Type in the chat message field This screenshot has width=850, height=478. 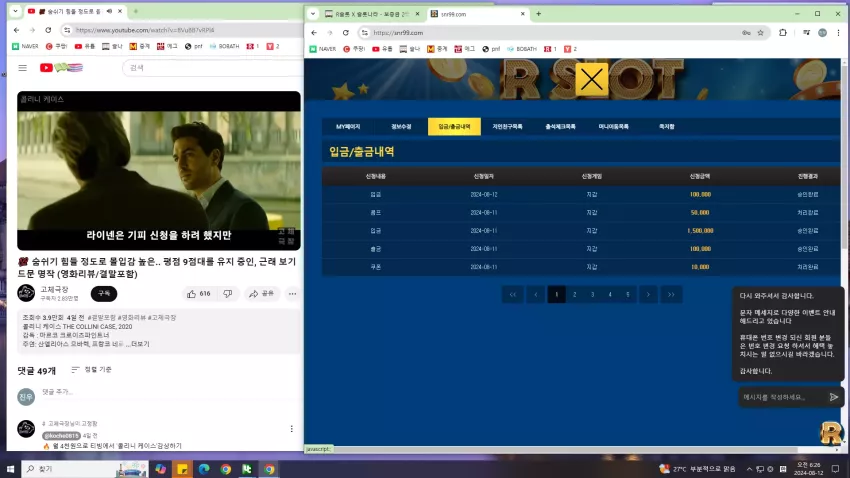coord(781,397)
